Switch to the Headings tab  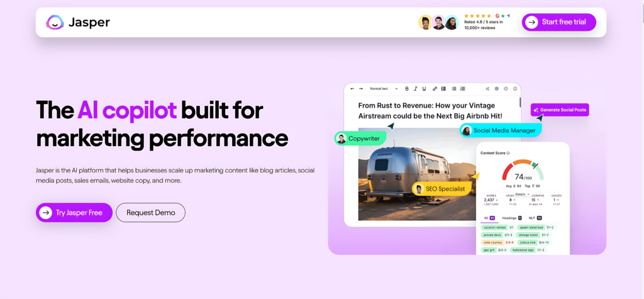[x=512, y=218]
